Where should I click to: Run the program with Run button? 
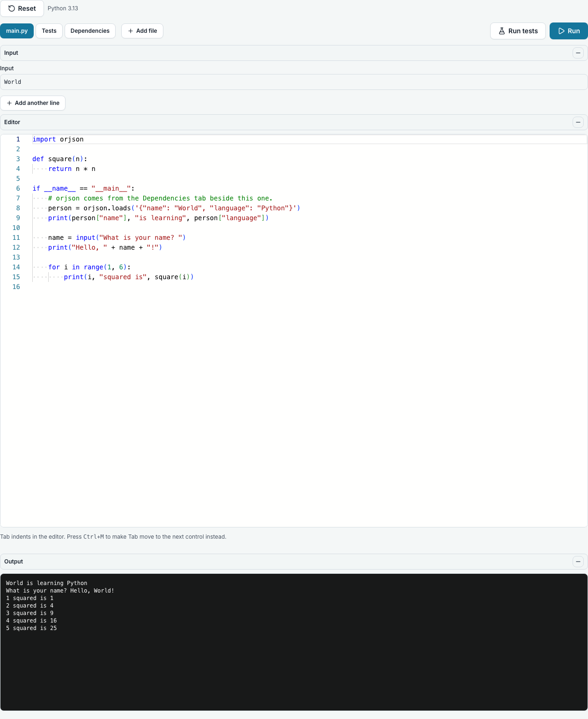click(569, 31)
